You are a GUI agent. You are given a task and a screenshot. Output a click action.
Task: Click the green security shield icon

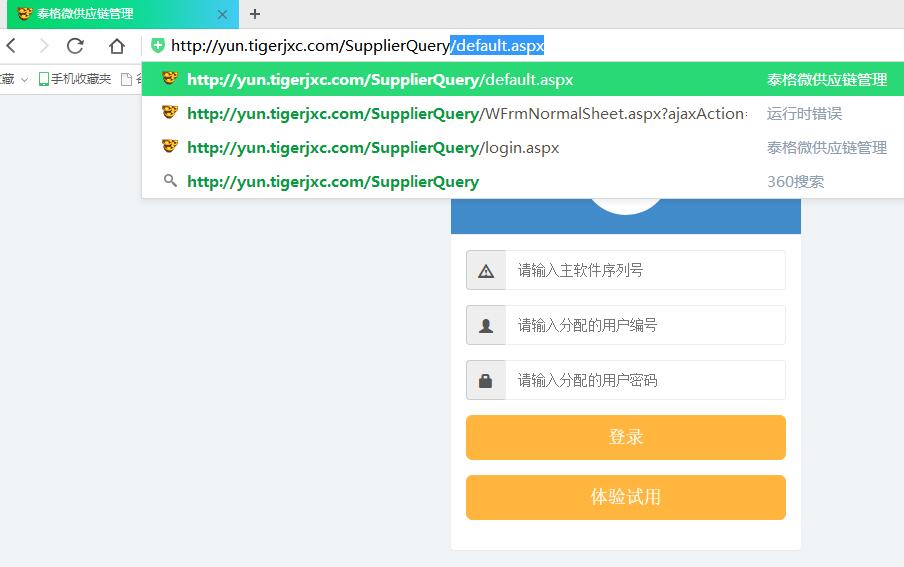(157, 46)
